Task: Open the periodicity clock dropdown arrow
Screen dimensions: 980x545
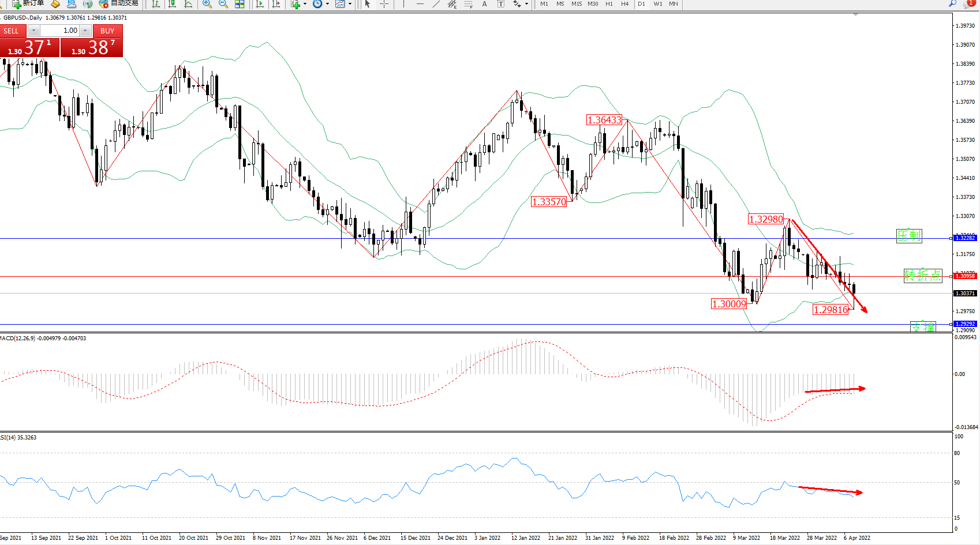Action: click(x=327, y=4)
